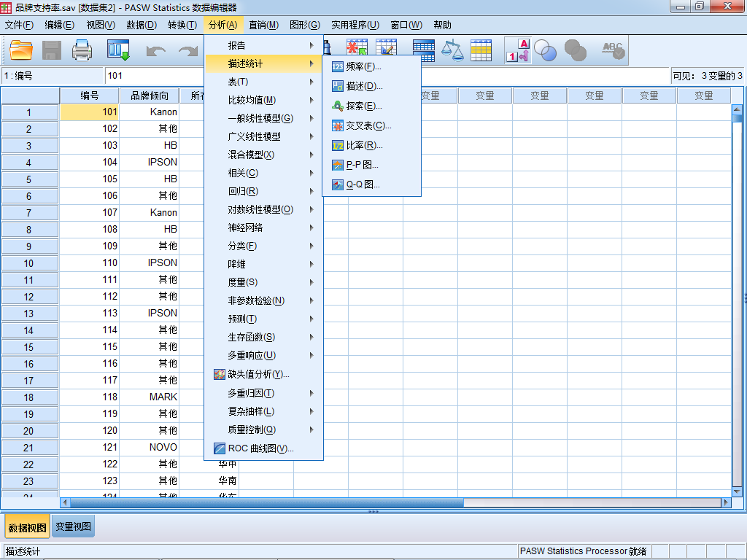Recall recently used dialogs icon

coord(118,50)
